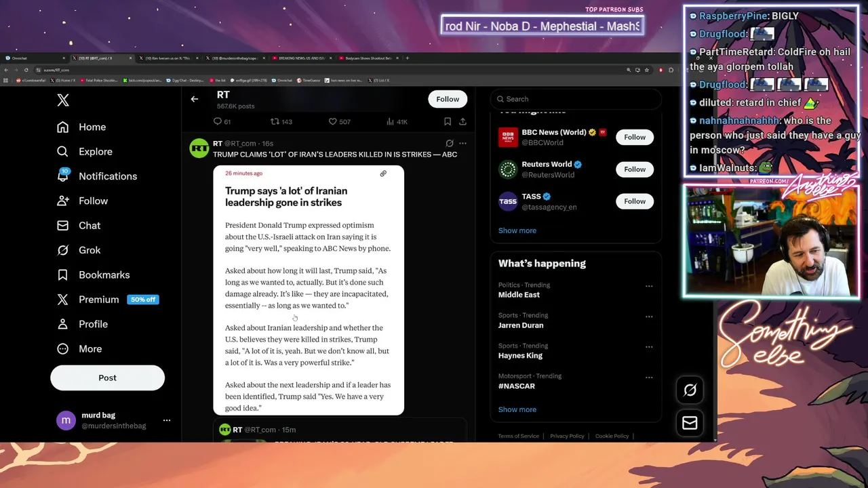
Task: Click the Follow people icon in sidebar
Action: pyautogui.click(x=63, y=201)
